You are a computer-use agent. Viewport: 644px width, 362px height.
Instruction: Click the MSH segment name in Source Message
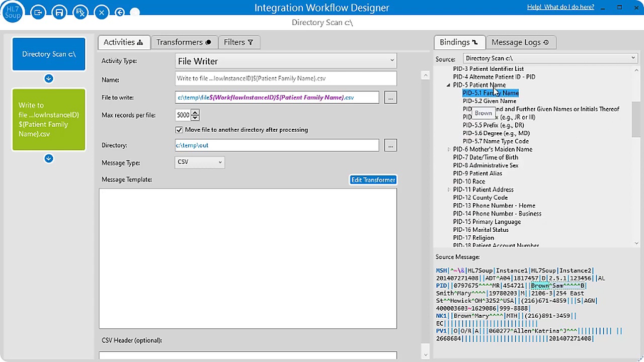coord(441,270)
